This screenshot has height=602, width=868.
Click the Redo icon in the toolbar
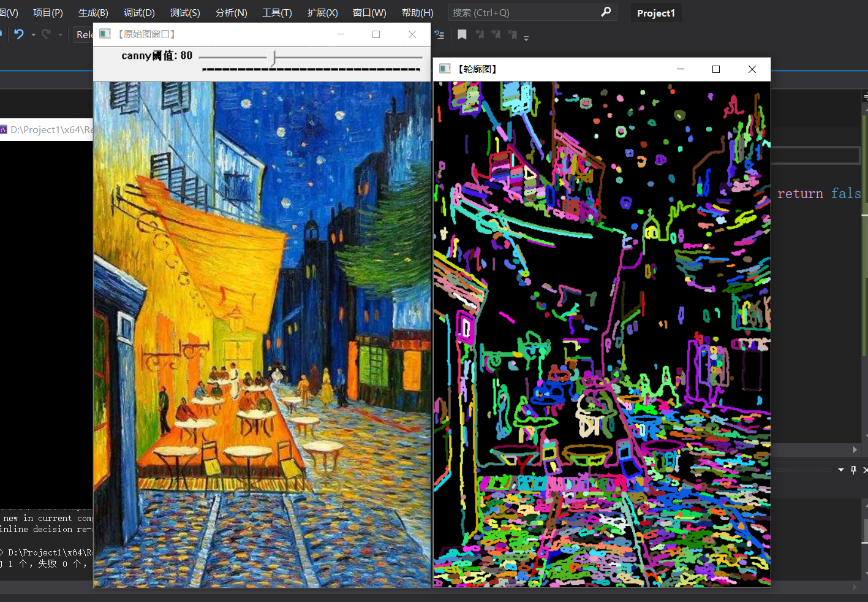[46, 34]
